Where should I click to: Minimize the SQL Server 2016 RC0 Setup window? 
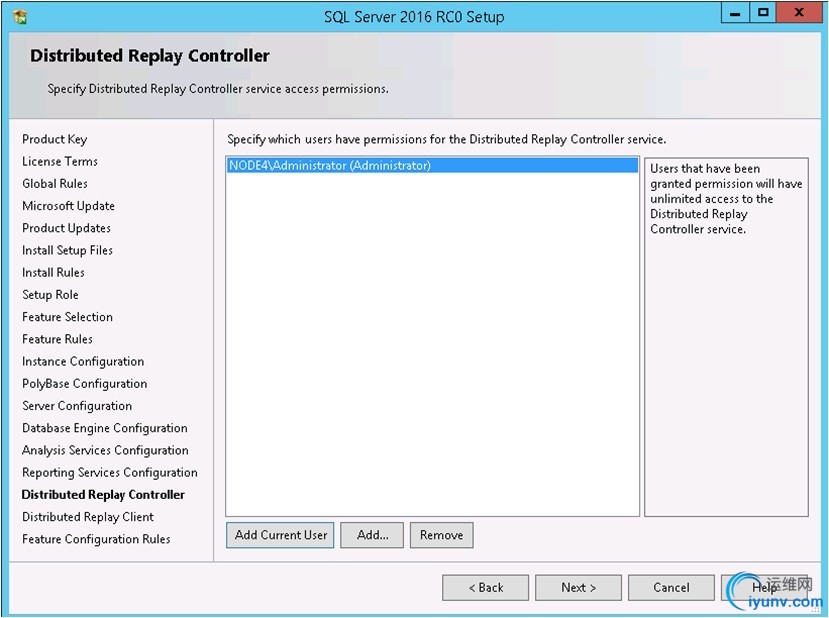click(x=735, y=13)
